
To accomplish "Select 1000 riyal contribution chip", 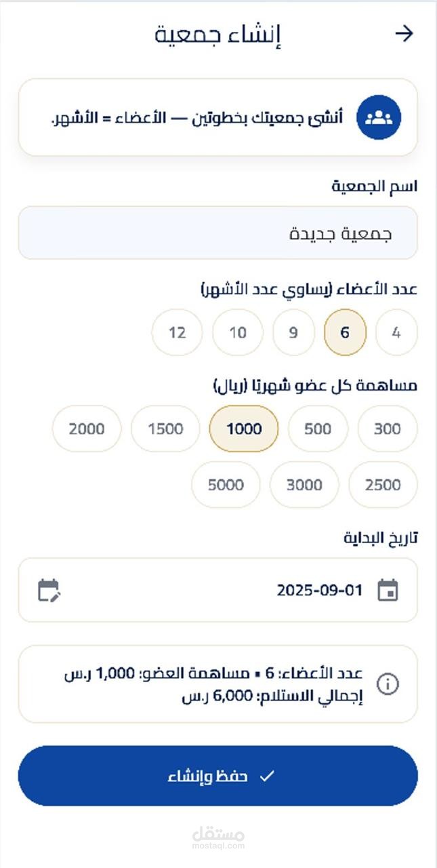I will [244, 429].
